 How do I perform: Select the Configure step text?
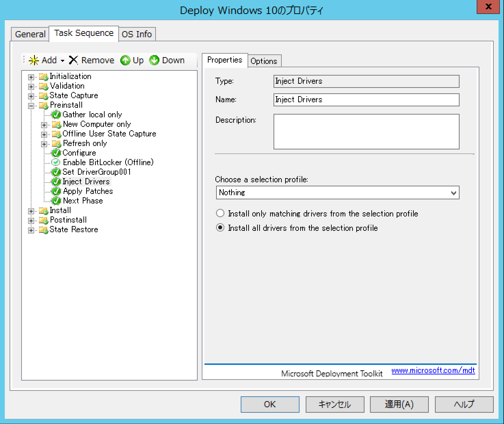(x=79, y=153)
